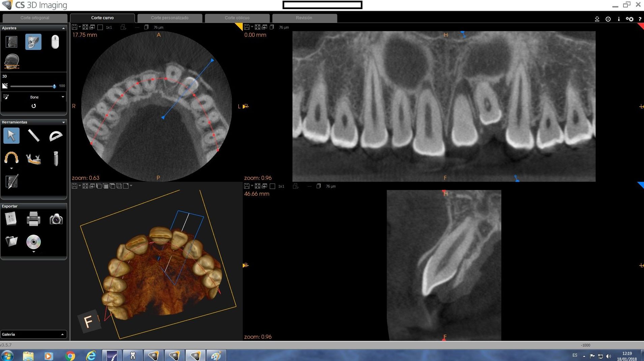This screenshot has height=361, width=644.
Task: Expand the CD export options arrow
Action: [x=33, y=252]
